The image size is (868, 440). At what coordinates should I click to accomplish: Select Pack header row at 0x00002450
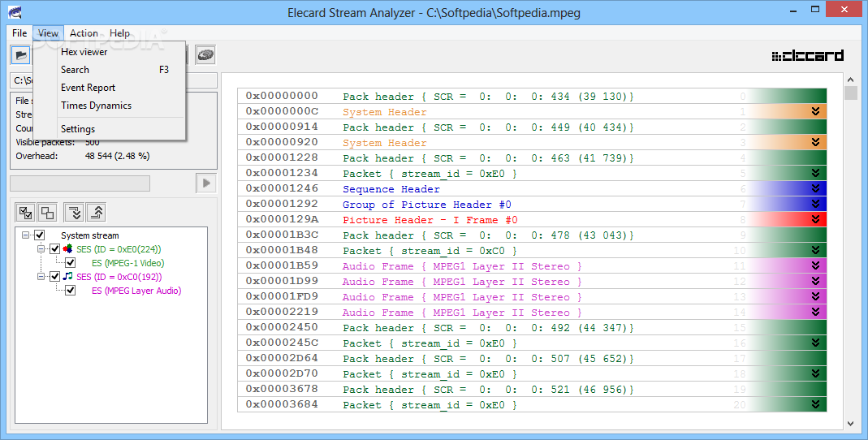point(531,328)
